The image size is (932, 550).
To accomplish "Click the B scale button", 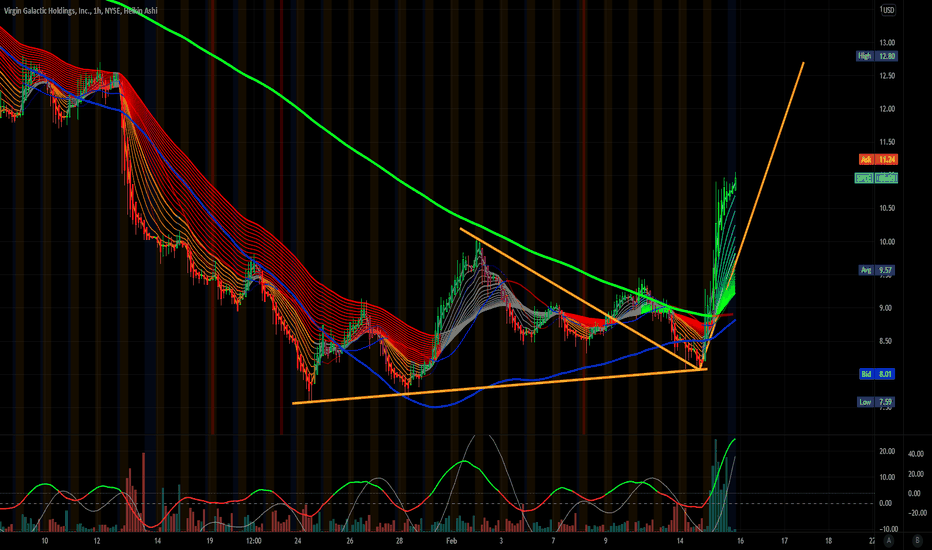I will pos(916,540).
